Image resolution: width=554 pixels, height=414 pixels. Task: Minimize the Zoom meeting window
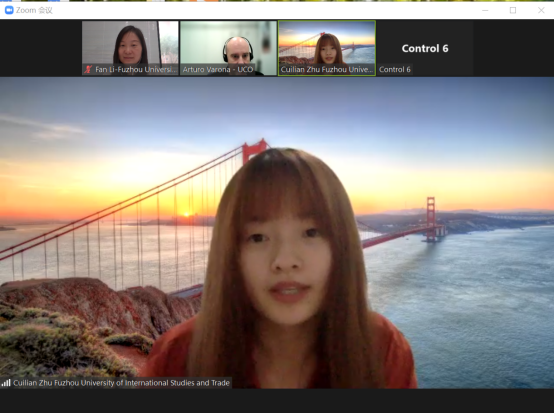click(485, 10)
